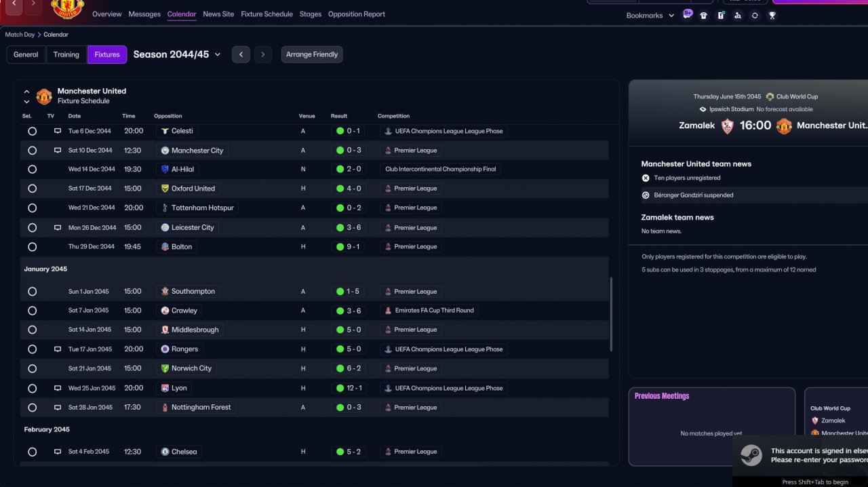Click the Zamalek badge in match preview
The image size is (868, 487).
(x=728, y=125)
